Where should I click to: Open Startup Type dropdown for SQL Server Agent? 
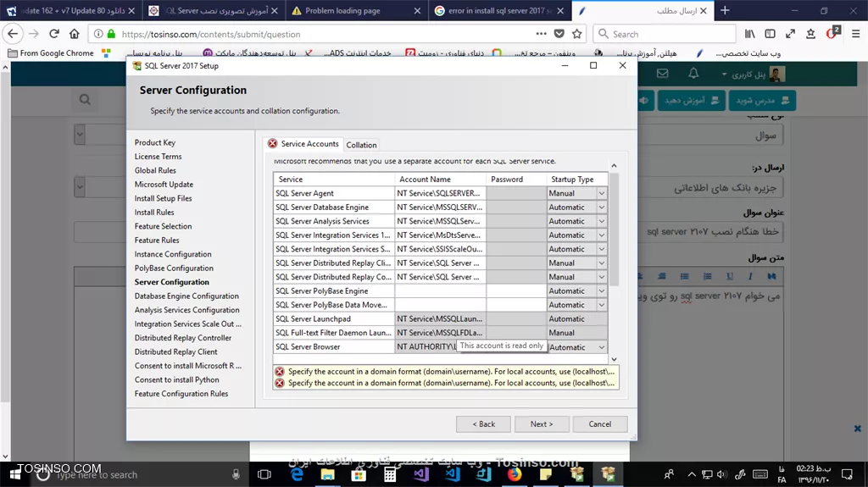[601, 193]
